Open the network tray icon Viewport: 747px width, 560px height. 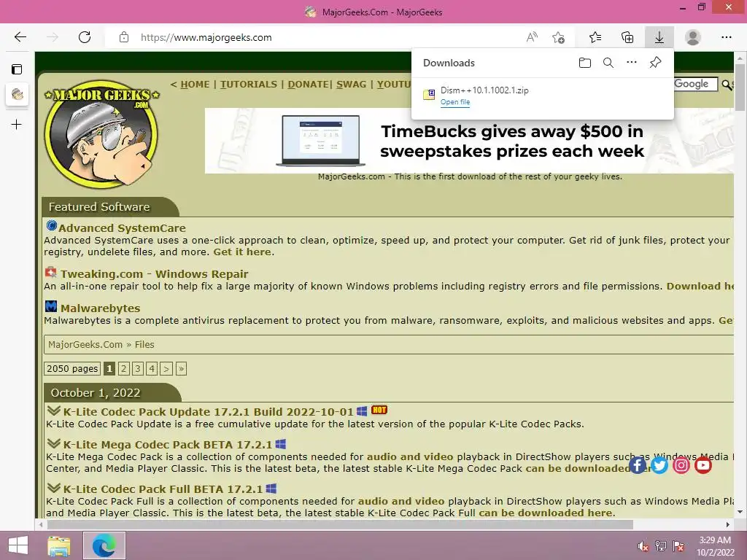(x=661, y=546)
